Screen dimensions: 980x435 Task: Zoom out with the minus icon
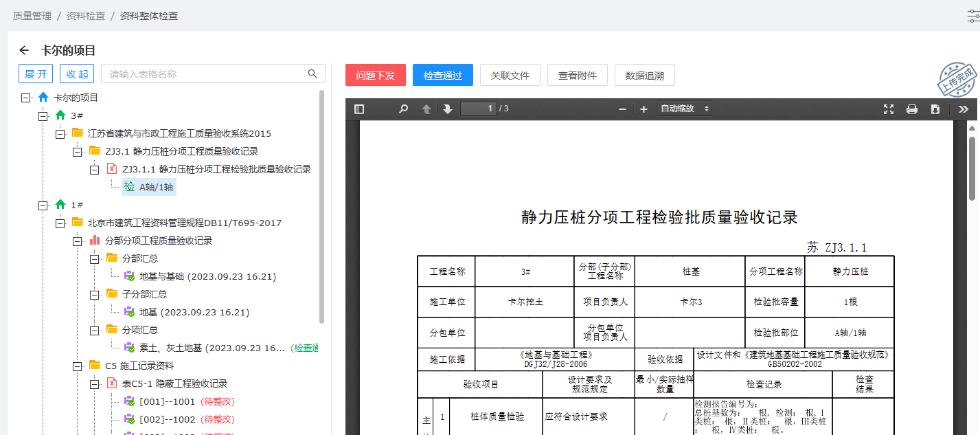tap(623, 109)
